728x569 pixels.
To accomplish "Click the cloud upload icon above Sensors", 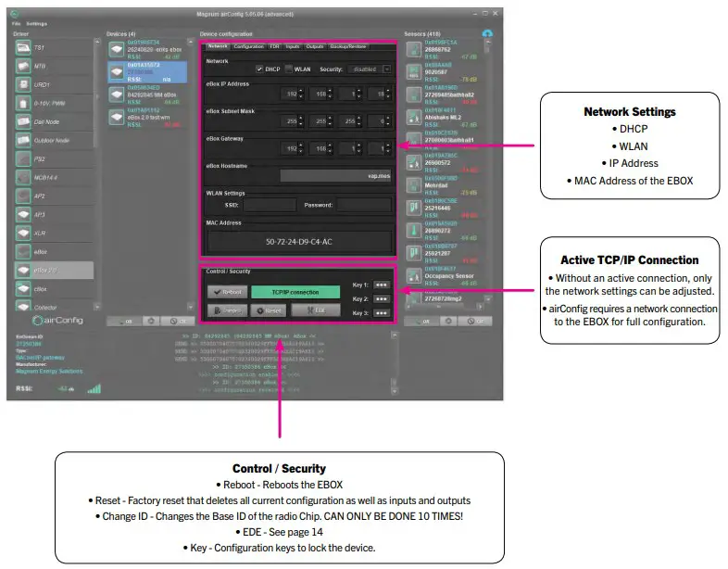I will [487, 33].
